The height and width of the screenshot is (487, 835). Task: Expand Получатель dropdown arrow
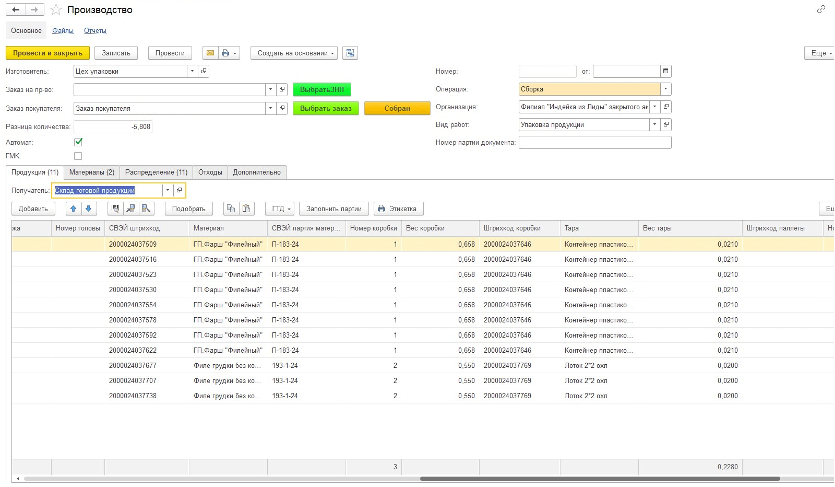[x=168, y=191]
